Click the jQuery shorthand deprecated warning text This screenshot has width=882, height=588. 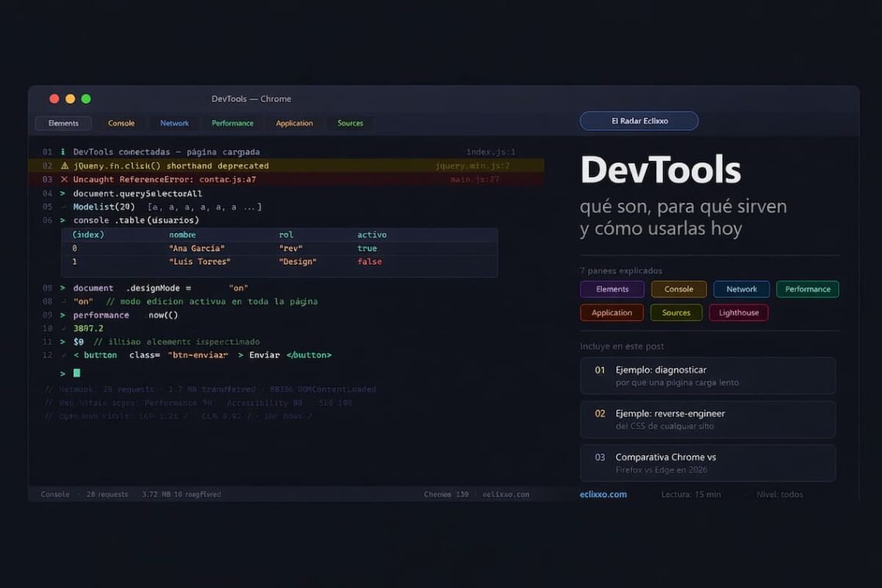(x=171, y=166)
